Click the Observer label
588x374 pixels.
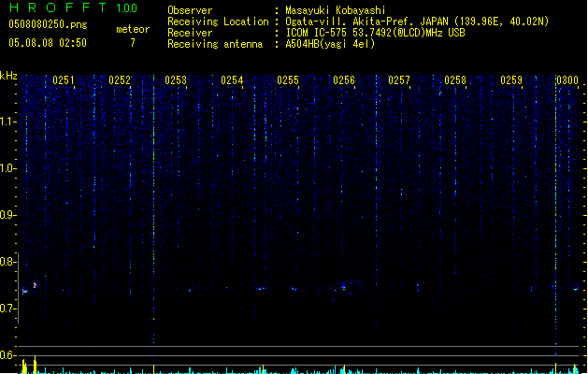(x=190, y=10)
